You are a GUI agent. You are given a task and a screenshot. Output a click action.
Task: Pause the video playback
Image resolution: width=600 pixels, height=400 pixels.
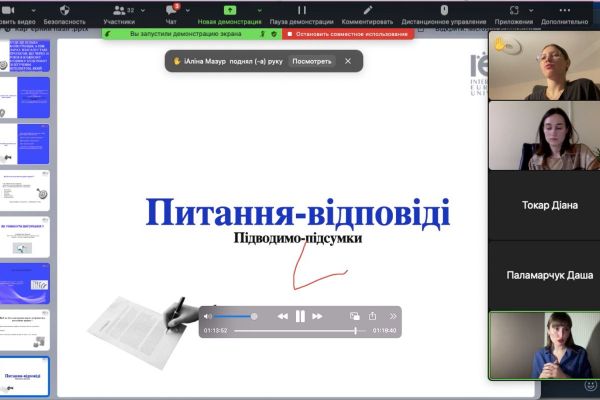click(300, 316)
